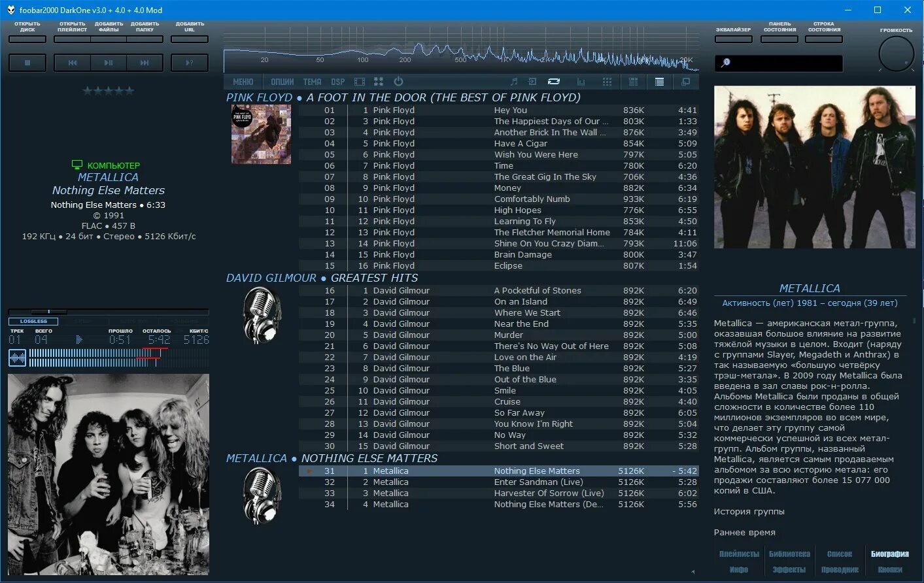Click the Добавить URL button

(190, 39)
